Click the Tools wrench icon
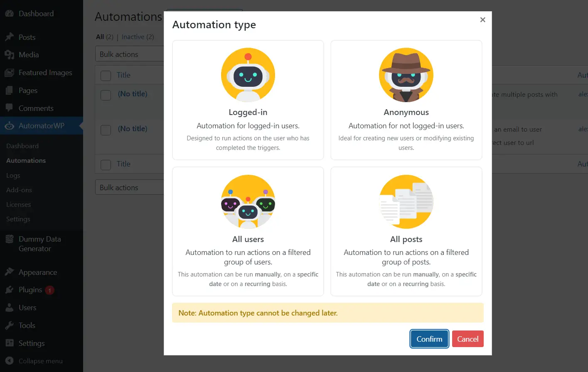Viewport: 588px width, 372px height. coord(9,325)
